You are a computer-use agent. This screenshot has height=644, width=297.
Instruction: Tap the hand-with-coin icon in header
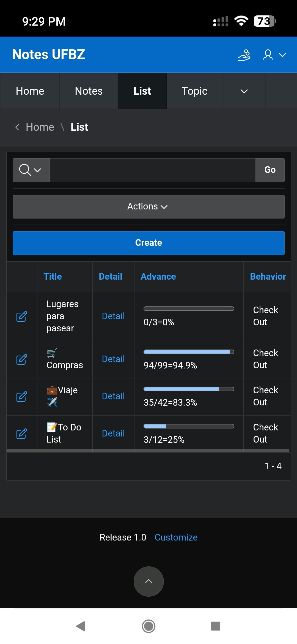pyautogui.click(x=244, y=55)
